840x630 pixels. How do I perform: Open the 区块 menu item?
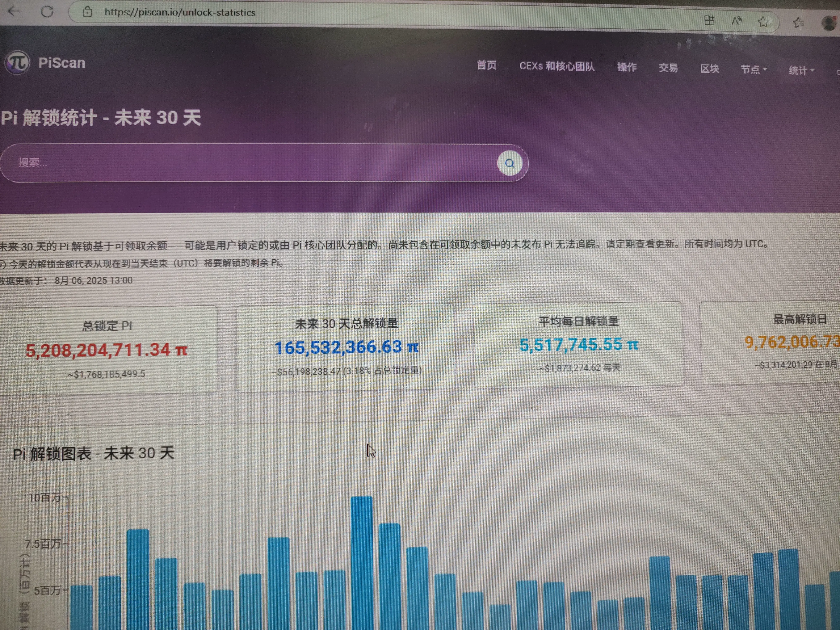(x=709, y=69)
